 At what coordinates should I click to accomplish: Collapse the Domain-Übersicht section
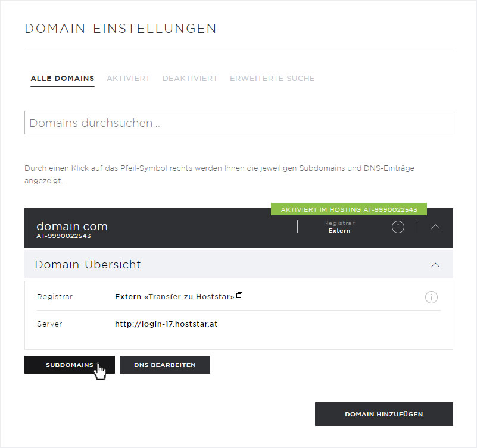(435, 265)
